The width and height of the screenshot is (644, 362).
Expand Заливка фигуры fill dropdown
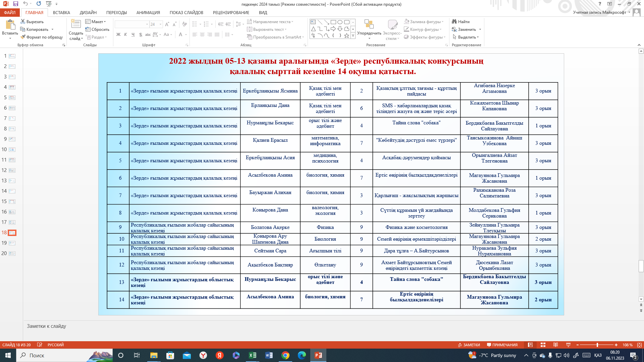(x=424, y=22)
